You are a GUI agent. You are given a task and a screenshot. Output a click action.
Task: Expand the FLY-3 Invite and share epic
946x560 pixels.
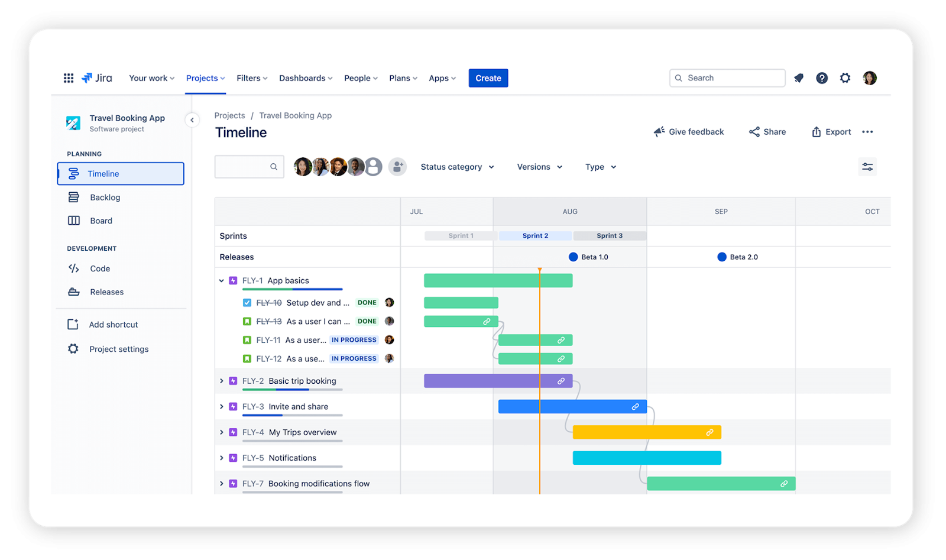(x=222, y=406)
